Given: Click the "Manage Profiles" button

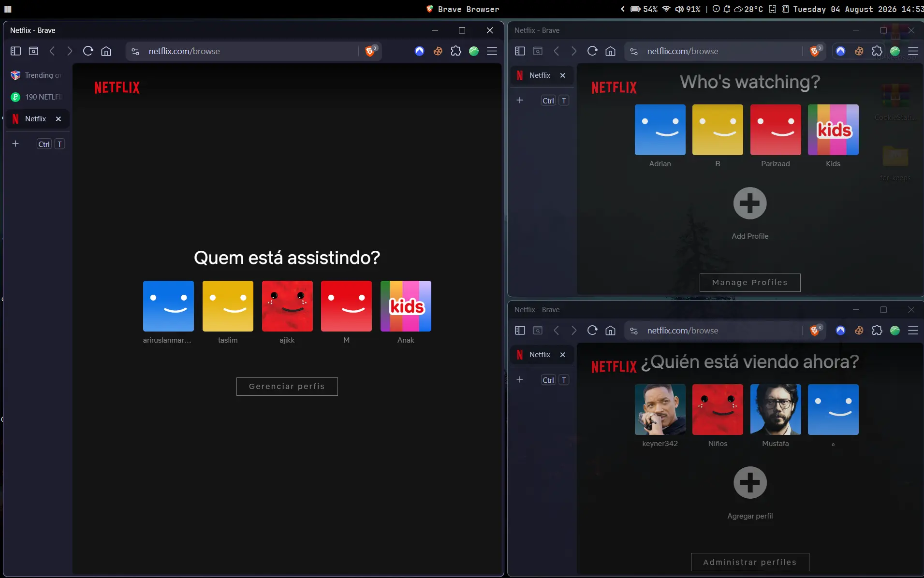Looking at the screenshot, I should point(750,283).
